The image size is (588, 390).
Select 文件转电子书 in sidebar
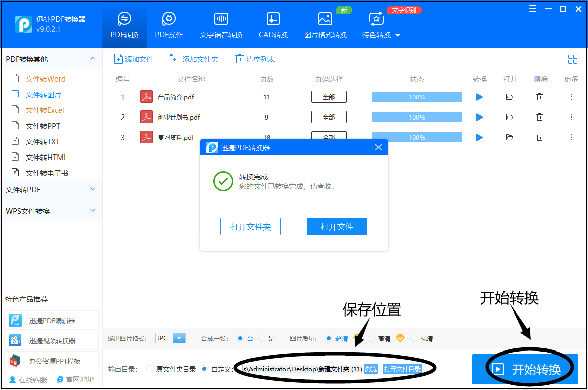tap(47, 173)
